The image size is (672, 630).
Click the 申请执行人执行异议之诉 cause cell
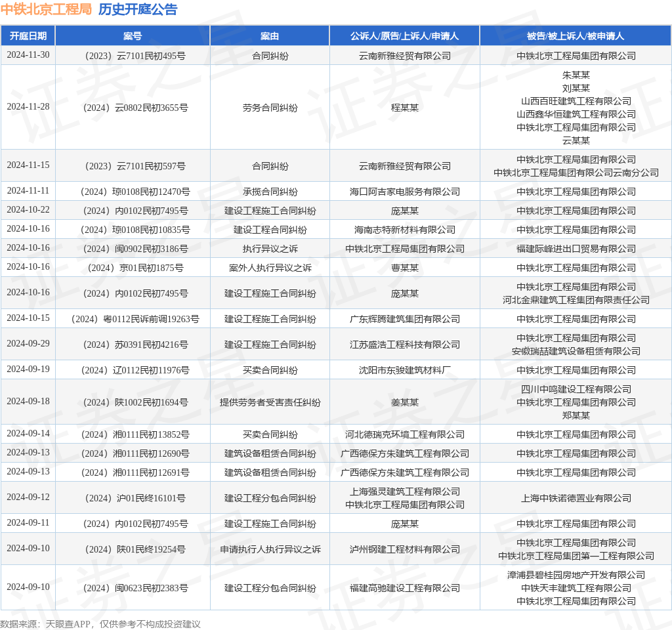[x=270, y=550]
